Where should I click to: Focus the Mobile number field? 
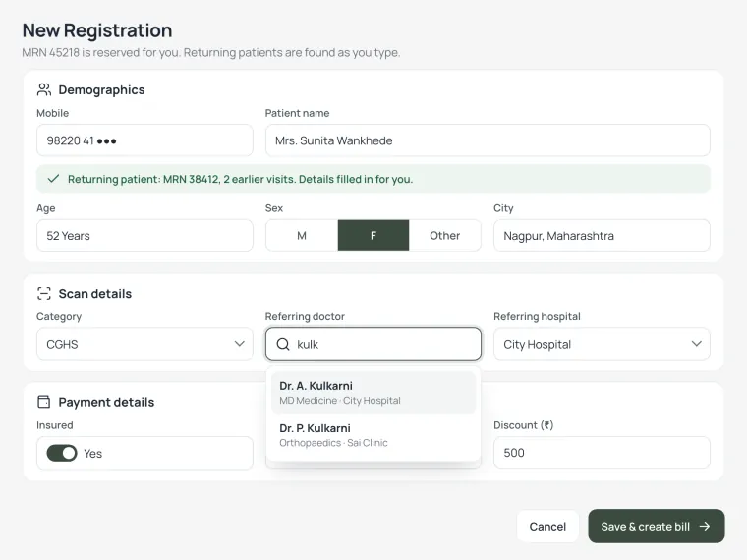(144, 140)
